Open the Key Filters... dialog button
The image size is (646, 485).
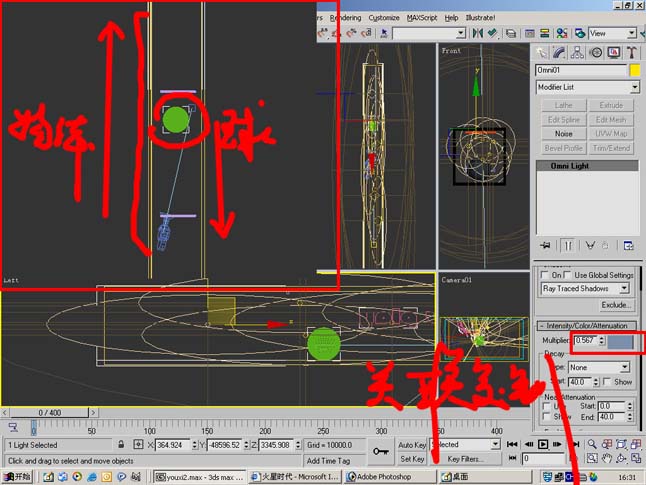(466, 459)
